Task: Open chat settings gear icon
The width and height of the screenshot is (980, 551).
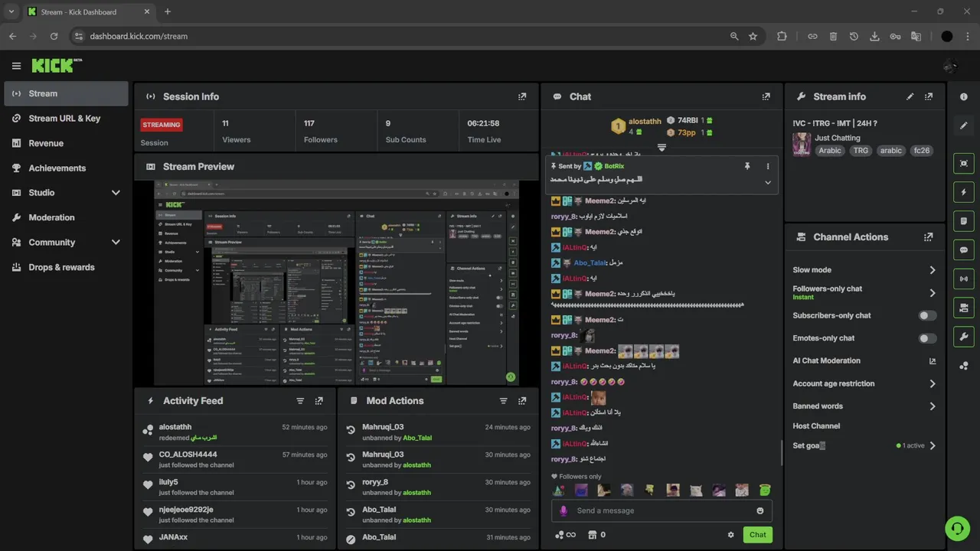Action: click(730, 535)
